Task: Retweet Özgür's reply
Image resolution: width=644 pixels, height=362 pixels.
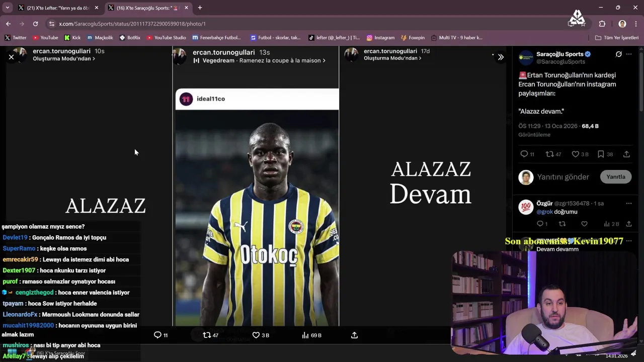Action: click(562, 224)
